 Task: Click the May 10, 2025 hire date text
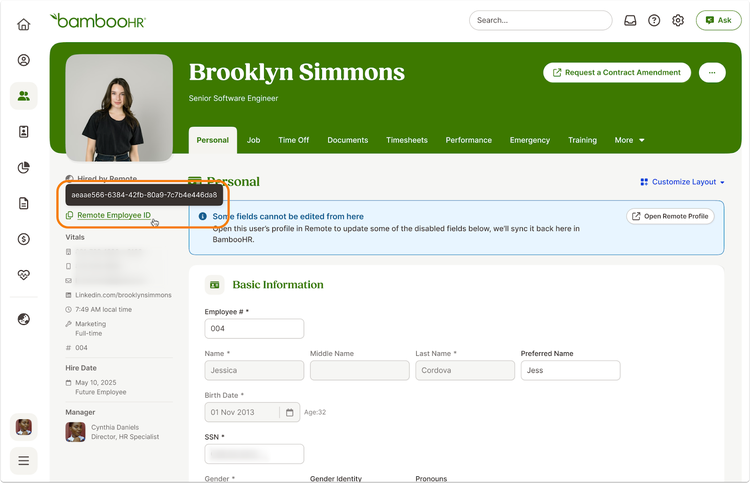96,383
